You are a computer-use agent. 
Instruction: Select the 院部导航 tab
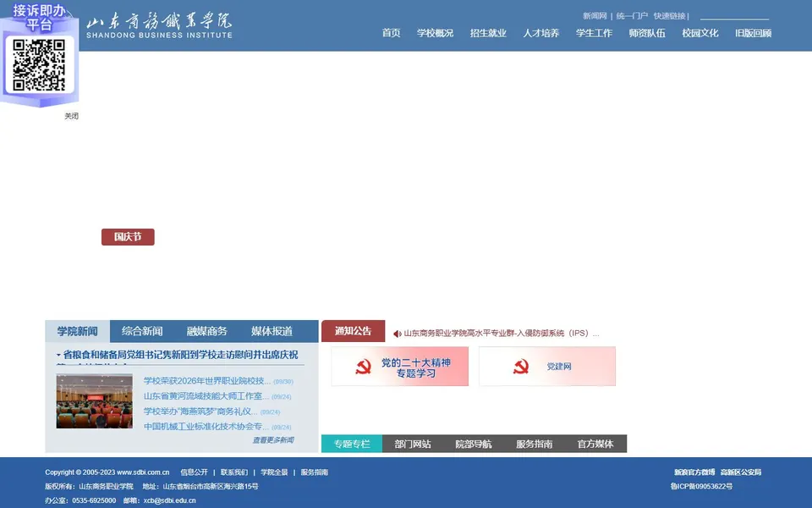[x=474, y=444]
